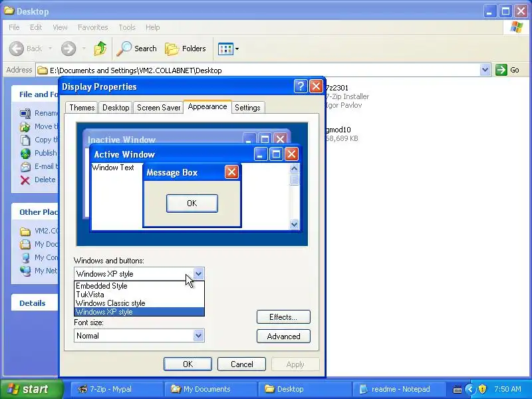Choose Windows Classic style option

click(139, 303)
